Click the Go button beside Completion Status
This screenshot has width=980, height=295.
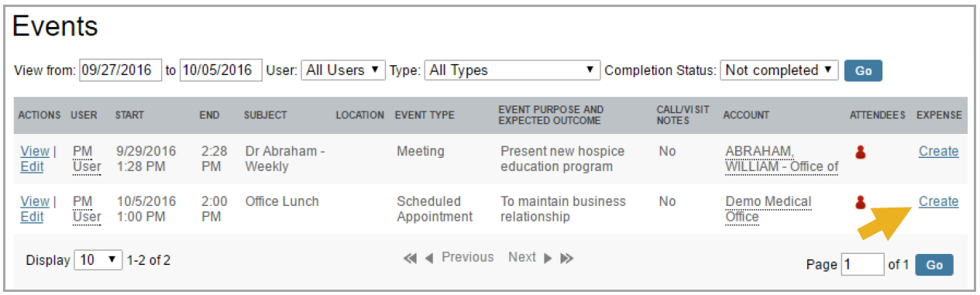[863, 70]
